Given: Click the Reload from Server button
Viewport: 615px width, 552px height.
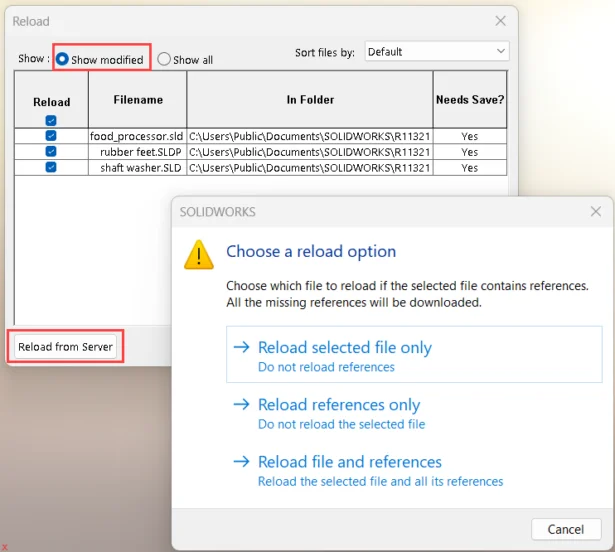Looking at the screenshot, I should [x=66, y=346].
